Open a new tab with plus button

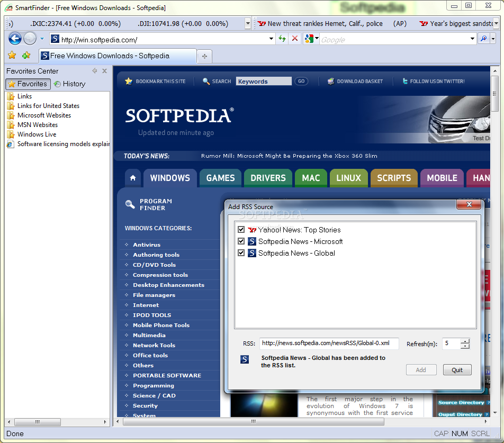204,56
